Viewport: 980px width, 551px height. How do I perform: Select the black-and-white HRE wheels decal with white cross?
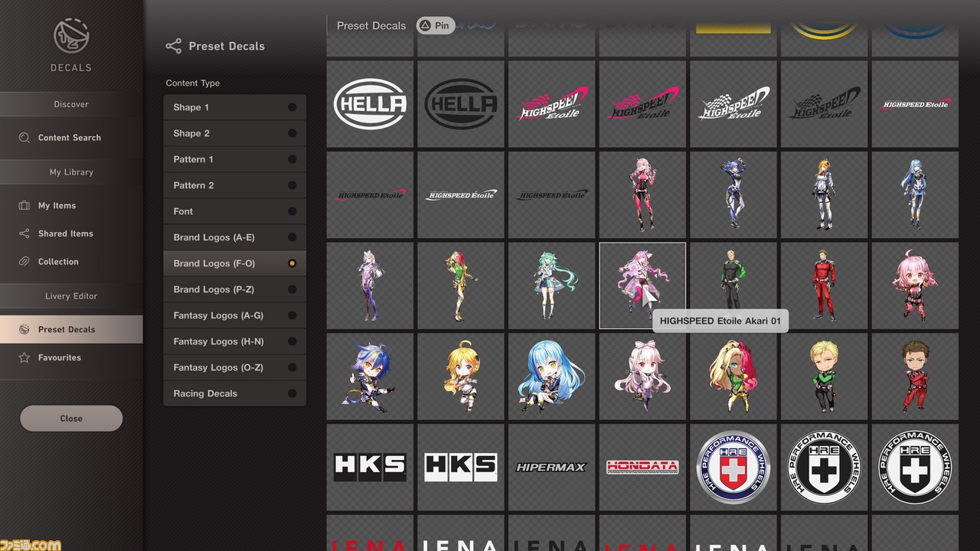click(915, 467)
